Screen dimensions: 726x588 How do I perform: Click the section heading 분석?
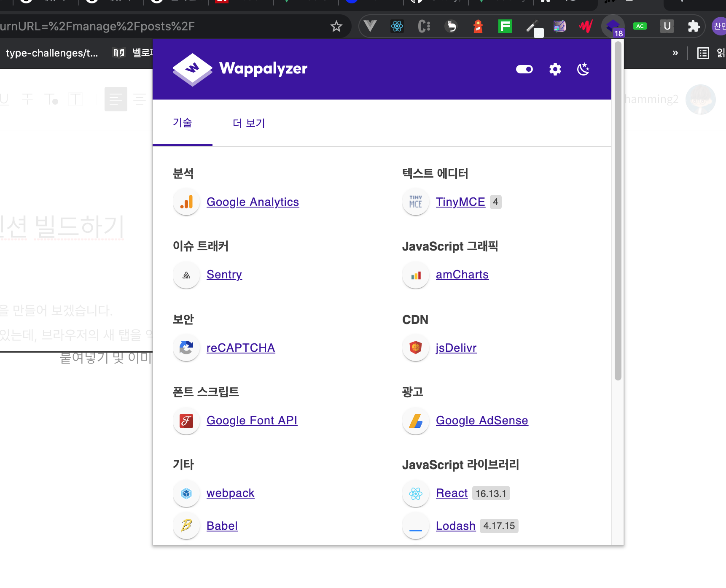point(183,173)
